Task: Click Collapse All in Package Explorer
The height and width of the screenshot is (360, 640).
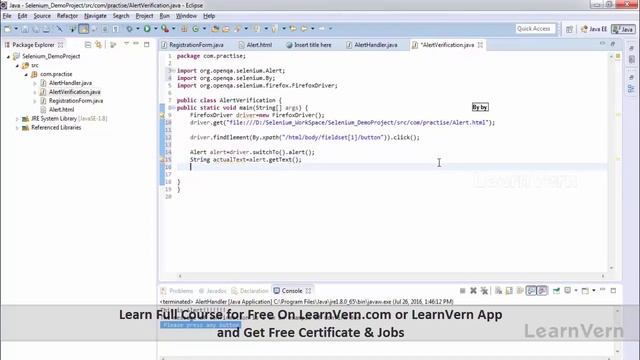Action: pyautogui.click(x=88, y=44)
